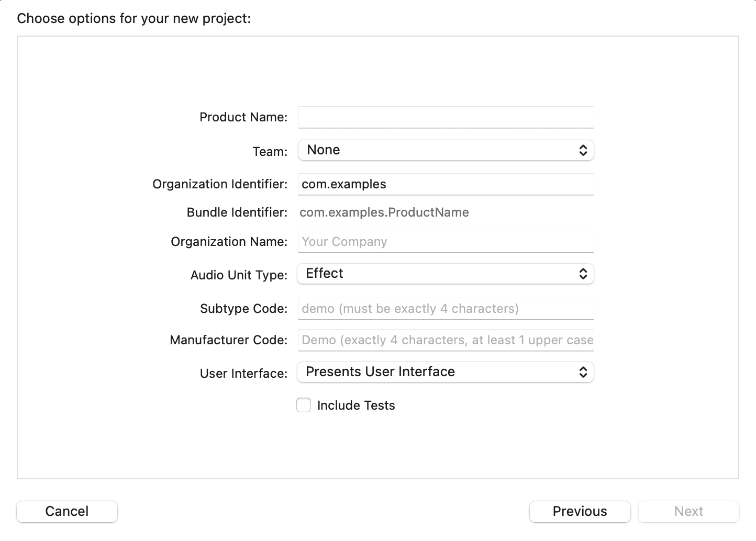Viewport: 756px width, 541px height.
Task: Click the disabled Next button
Action: 688,511
